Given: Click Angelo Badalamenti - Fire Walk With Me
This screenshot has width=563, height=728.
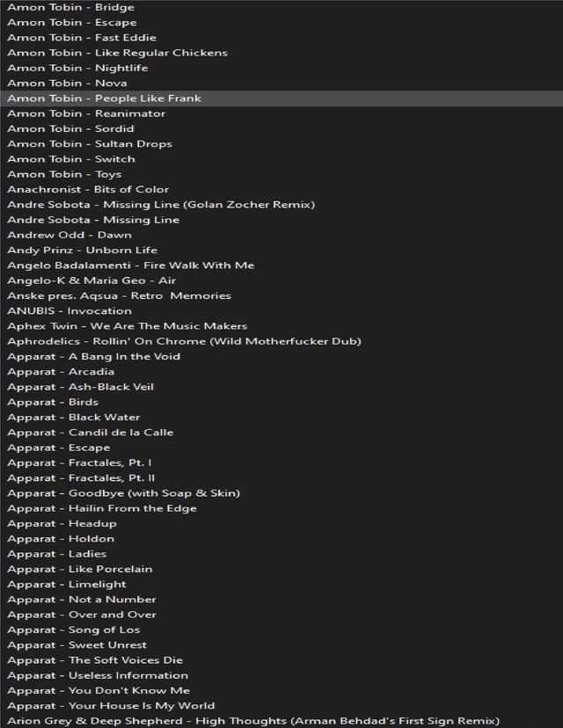Looking at the screenshot, I should pyautogui.click(x=130, y=266).
